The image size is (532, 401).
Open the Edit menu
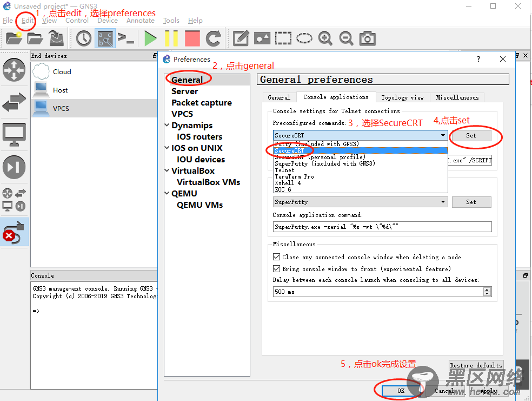[28, 21]
